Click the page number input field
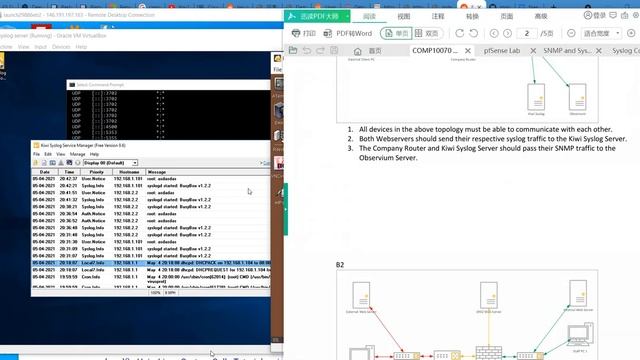 (527, 33)
